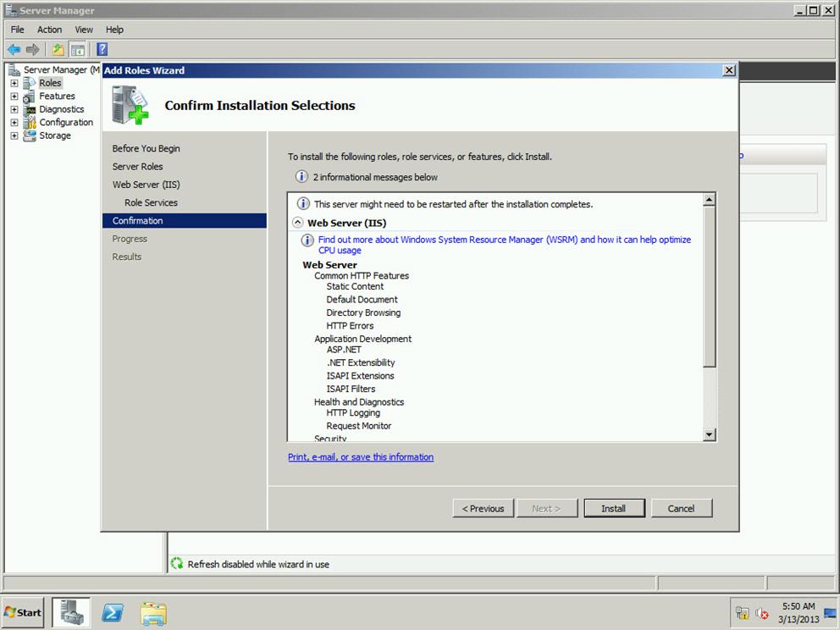The height and width of the screenshot is (630, 840).
Task: Cancel the Add Roles Wizard
Action: 682,508
